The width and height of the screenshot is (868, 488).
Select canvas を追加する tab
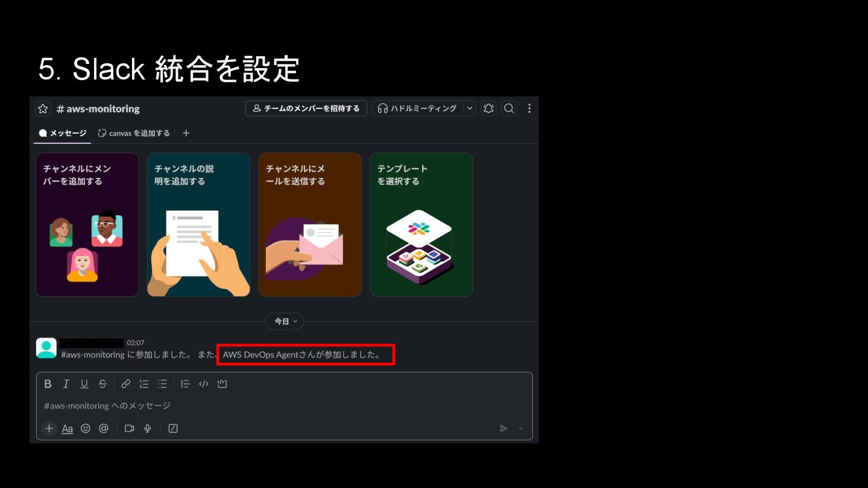(x=134, y=133)
